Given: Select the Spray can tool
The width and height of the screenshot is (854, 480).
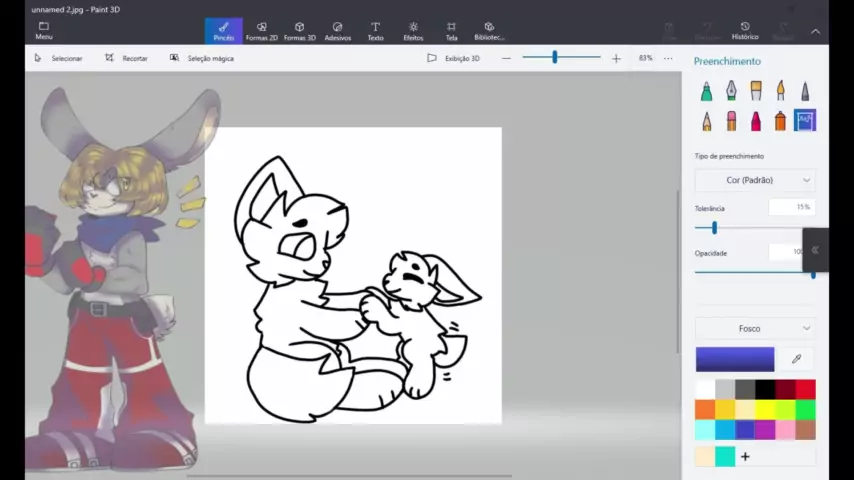Looking at the screenshot, I should click(x=780, y=121).
